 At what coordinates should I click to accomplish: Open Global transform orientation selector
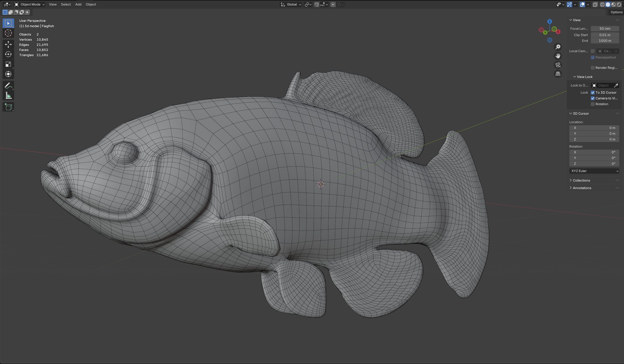pyautogui.click(x=291, y=4)
